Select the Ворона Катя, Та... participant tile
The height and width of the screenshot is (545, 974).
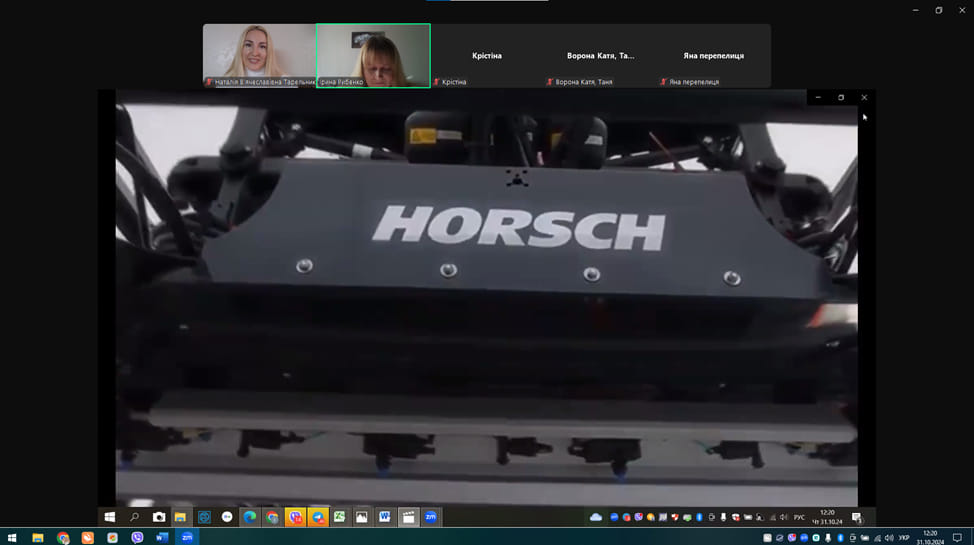point(601,55)
